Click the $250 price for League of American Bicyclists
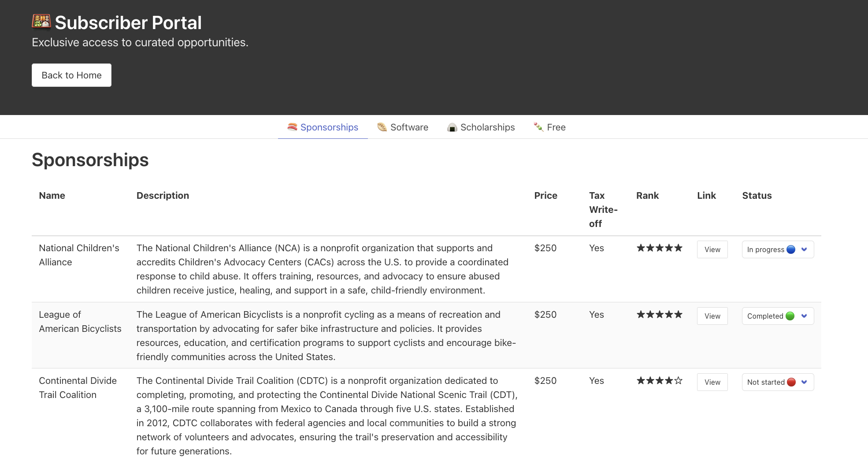Screen dimensions: 868x461 (x=545, y=315)
